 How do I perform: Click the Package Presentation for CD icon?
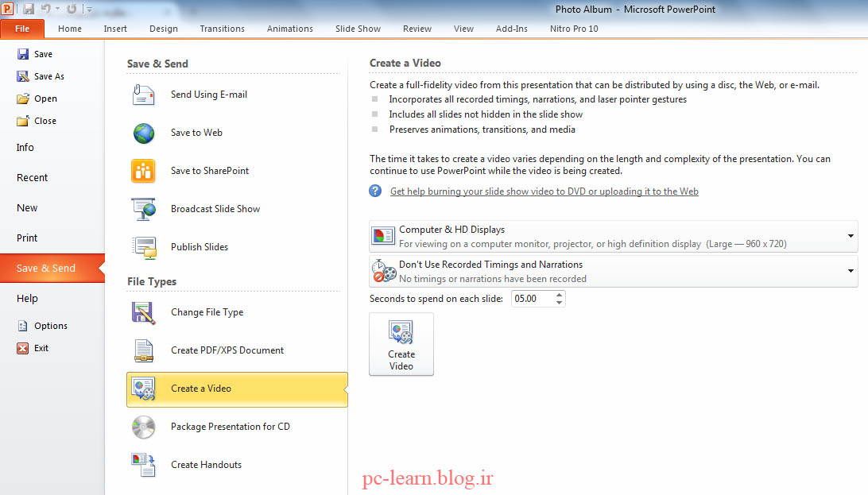pyautogui.click(x=144, y=427)
